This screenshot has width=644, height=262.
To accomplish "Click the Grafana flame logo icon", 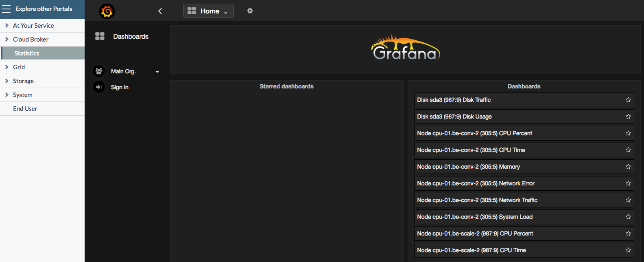I will point(107,11).
